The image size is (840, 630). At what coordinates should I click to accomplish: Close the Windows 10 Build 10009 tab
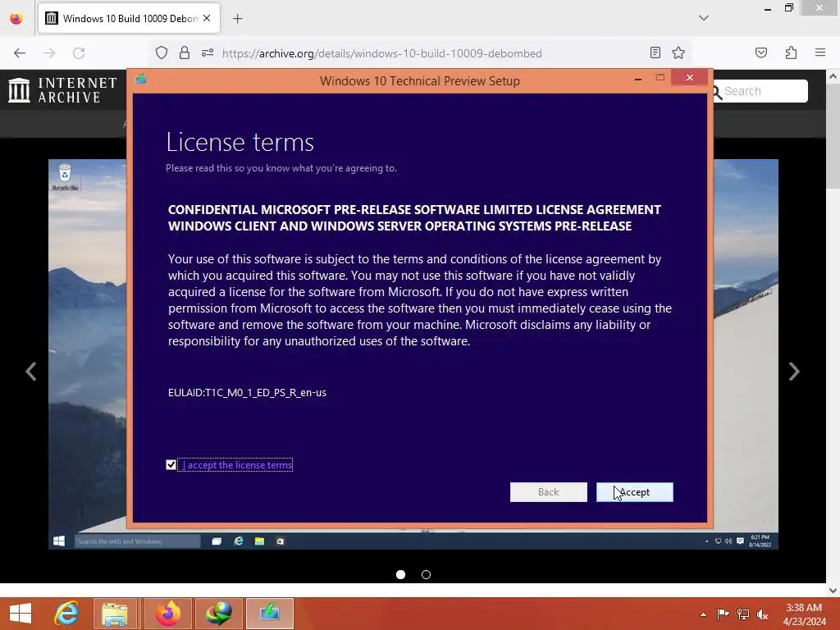click(x=207, y=18)
